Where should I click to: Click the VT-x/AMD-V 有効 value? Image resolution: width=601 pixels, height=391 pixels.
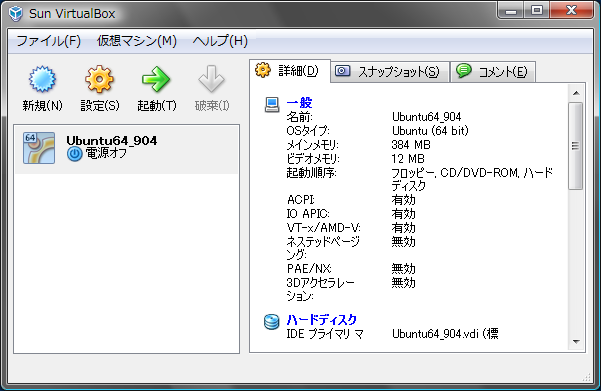click(x=403, y=228)
